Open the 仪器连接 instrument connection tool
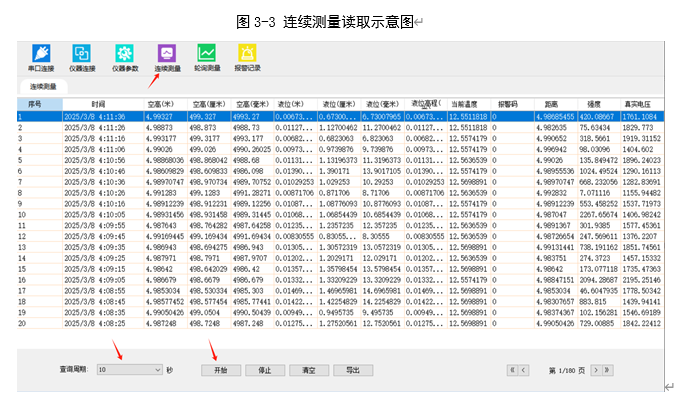This screenshot has height=397, width=677. click(x=82, y=57)
